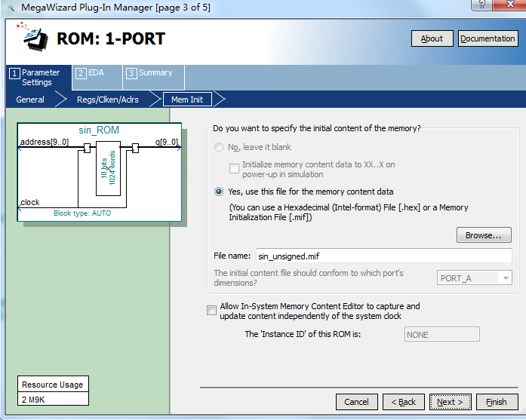
Task: Click the File name input field
Action: (384, 256)
